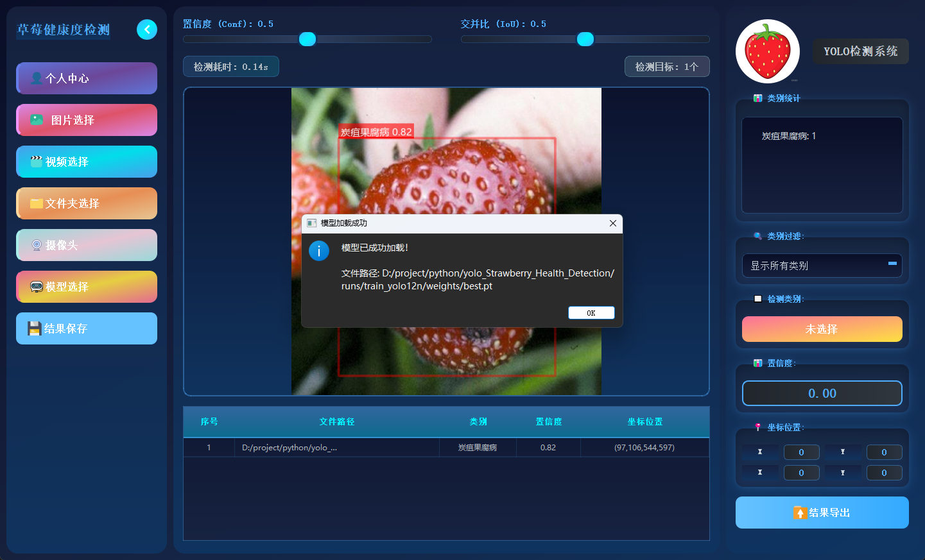The width and height of the screenshot is (925, 560).
Task: Click the 0.00 confidence value field
Action: [822, 393]
